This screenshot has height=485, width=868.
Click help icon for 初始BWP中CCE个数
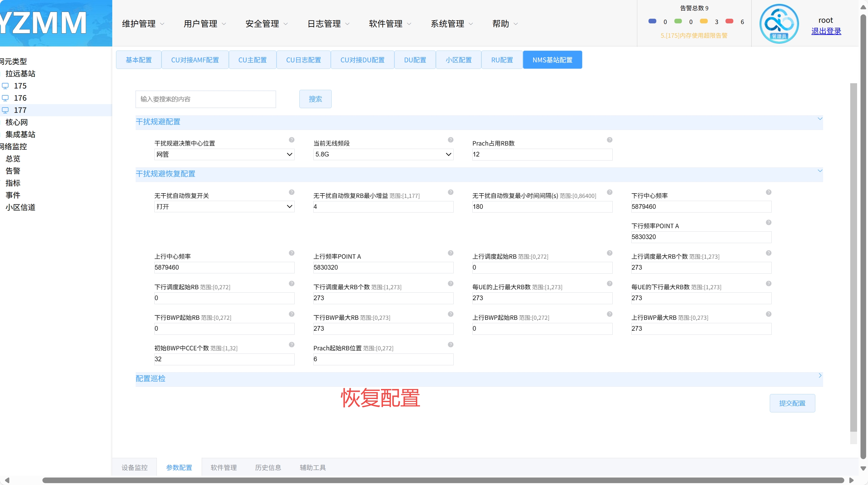(292, 344)
